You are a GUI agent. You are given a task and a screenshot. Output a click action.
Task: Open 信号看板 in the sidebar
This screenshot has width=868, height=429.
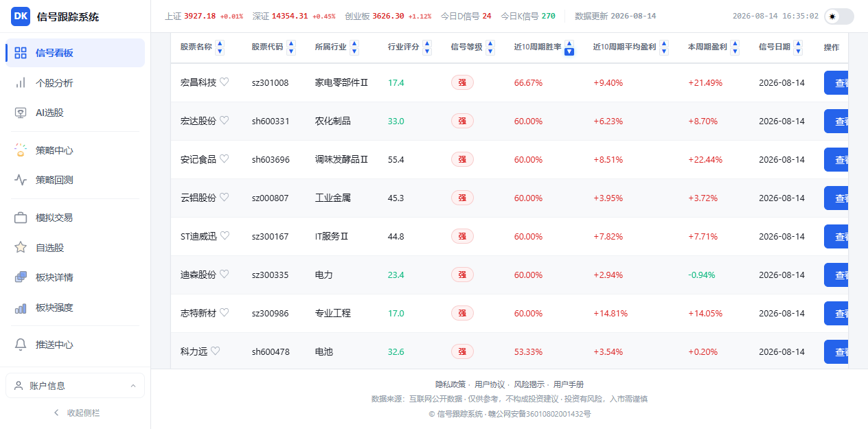pos(76,53)
